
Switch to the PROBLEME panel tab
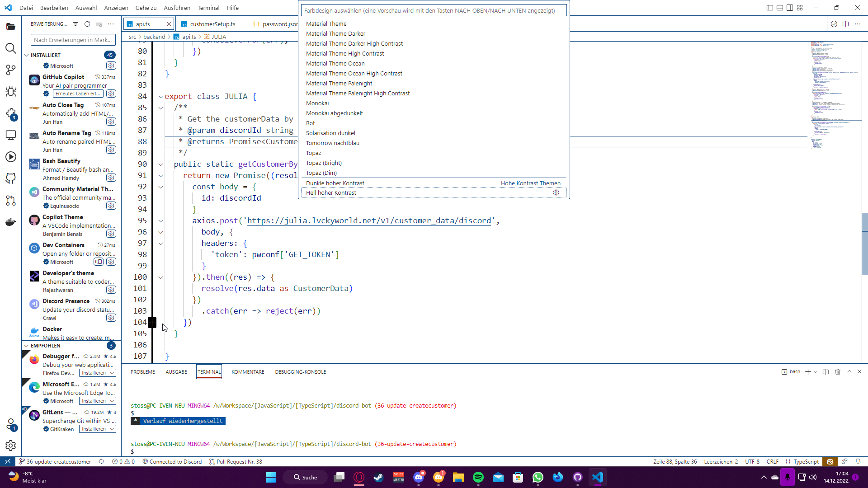143,372
